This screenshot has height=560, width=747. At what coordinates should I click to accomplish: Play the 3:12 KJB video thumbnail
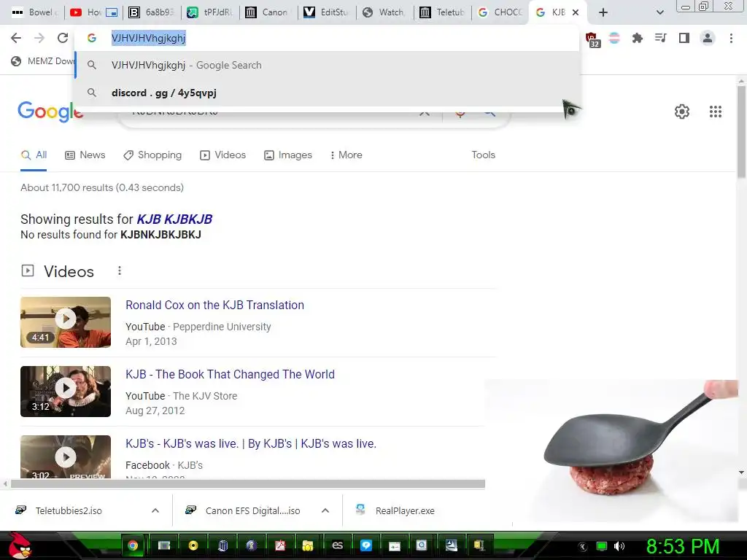[66, 392]
